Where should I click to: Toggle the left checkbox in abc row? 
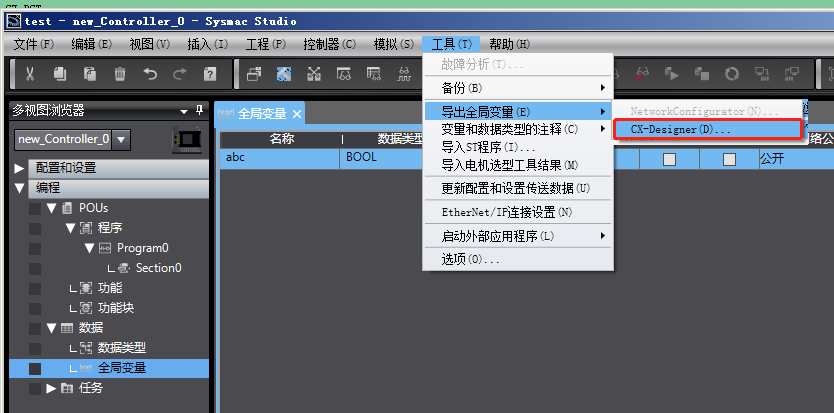click(x=669, y=159)
